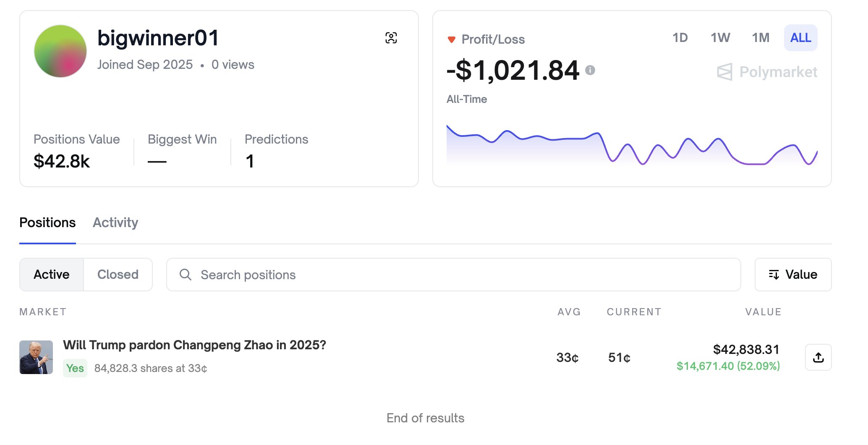Click the average price 33¢ cell
The width and height of the screenshot is (868, 445).
[567, 358]
